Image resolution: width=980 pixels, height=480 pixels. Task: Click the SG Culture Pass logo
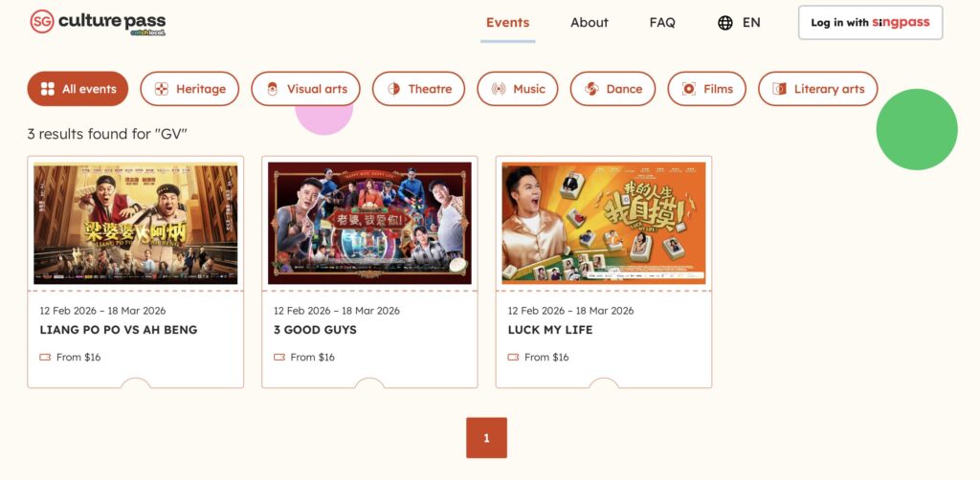point(98,22)
